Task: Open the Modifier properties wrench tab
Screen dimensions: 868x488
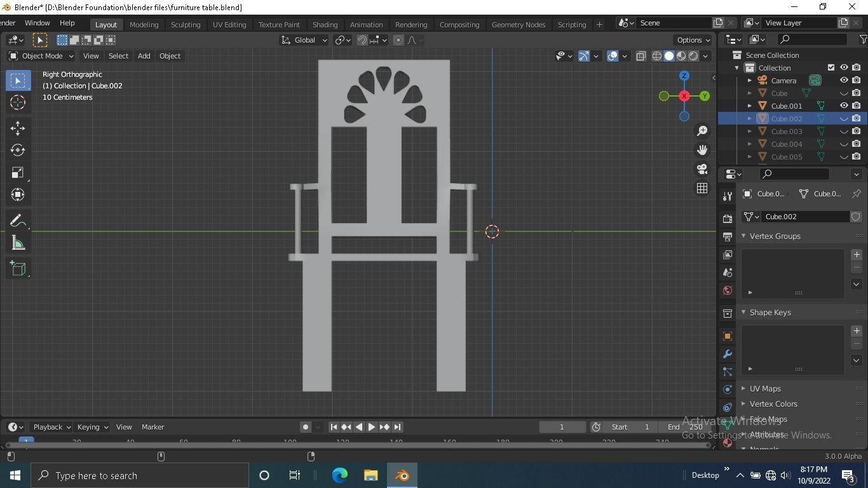Action: [x=728, y=354]
